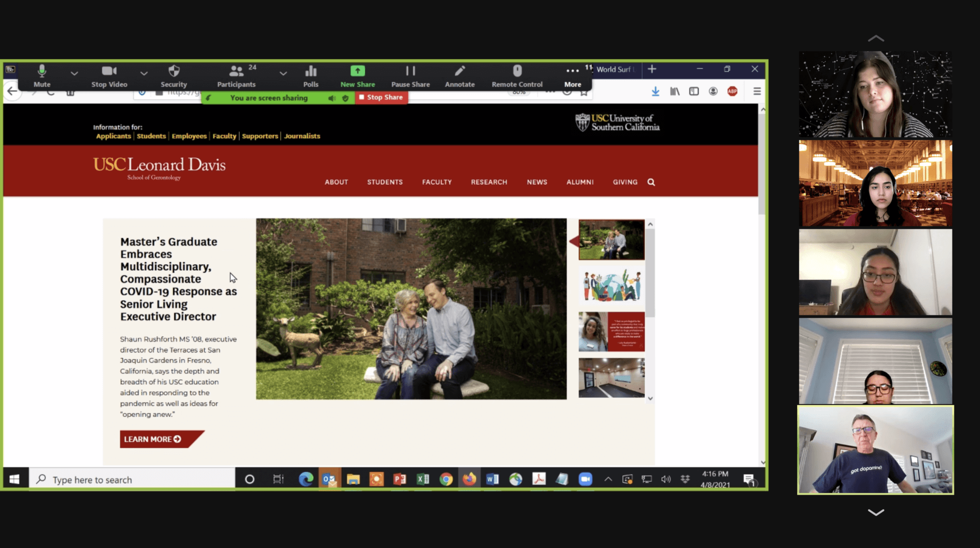Open Outlook from the taskbar

329,479
